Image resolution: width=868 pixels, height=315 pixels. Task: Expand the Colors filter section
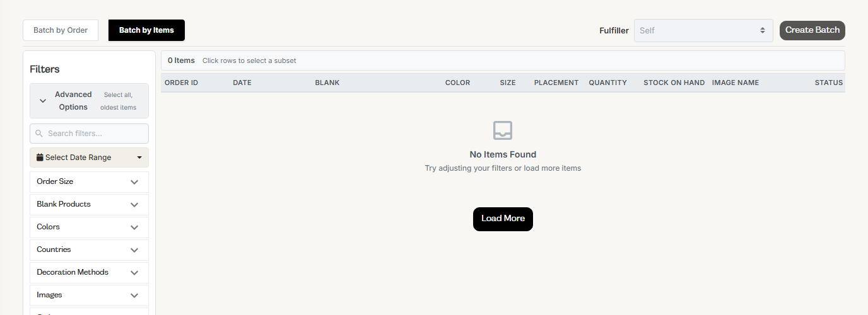coord(89,227)
